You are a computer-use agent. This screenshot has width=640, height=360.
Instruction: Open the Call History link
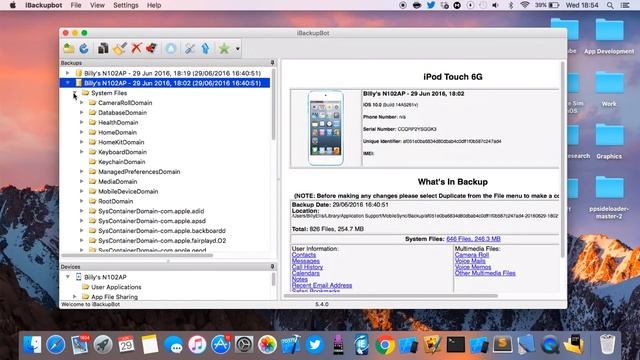pyautogui.click(x=307, y=267)
